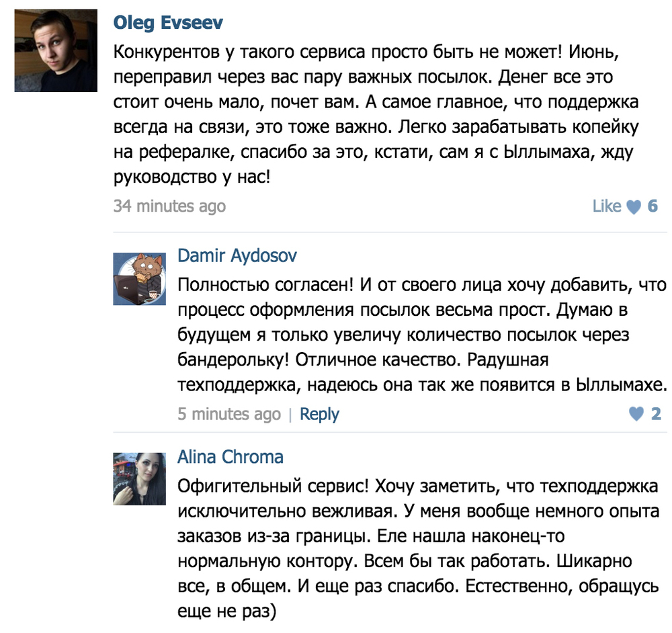Open Alina Chroma's avatar picture
The height and width of the screenshot is (633, 672).
click(x=138, y=478)
